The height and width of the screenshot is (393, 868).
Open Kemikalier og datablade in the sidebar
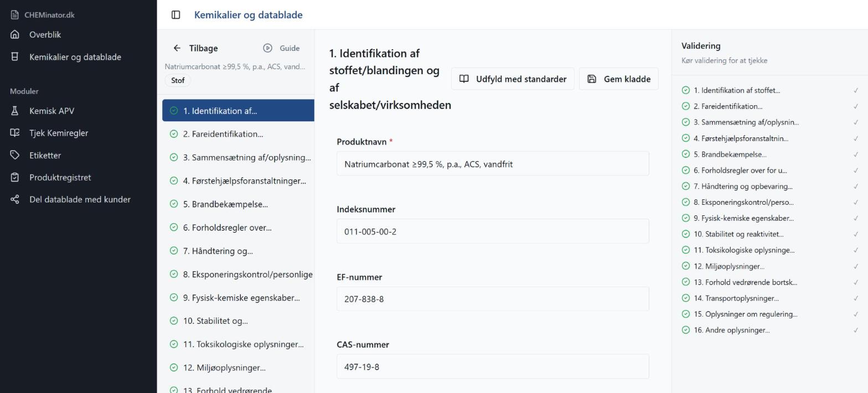click(78, 57)
